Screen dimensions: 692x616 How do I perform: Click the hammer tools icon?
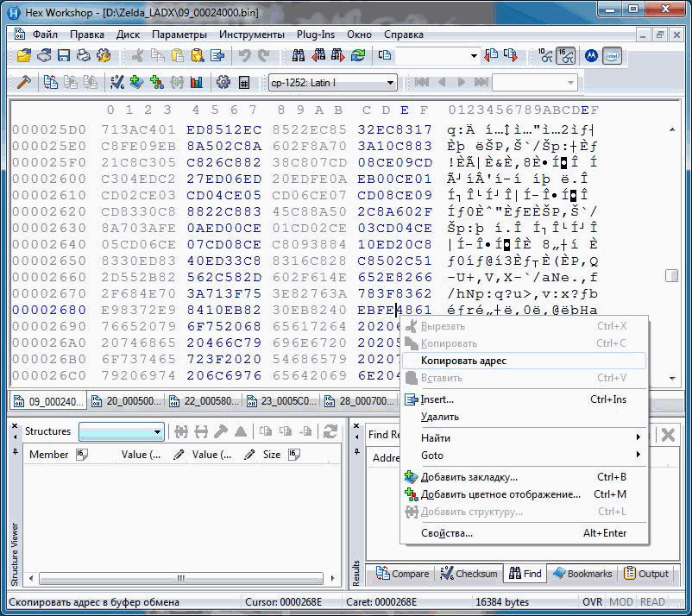pyautogui.click(x=23, y=82)
